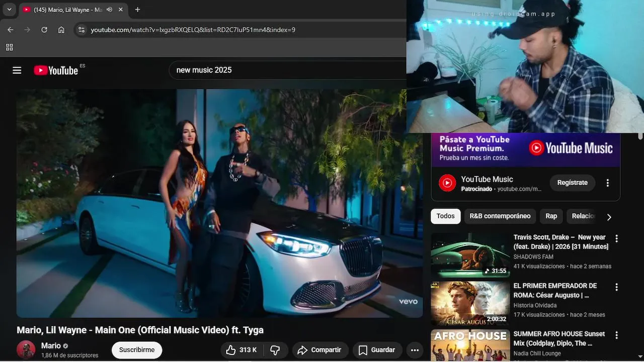Dislike the video with thumbs down
The width and height of the screenshot is (644, 362).
coord(275,350)
